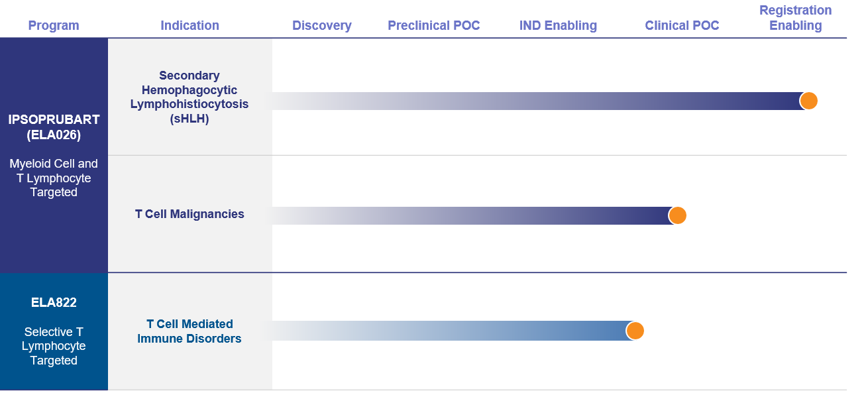
Task: Click the orange dot on sHLH progress bar
Action: [808, 101]
